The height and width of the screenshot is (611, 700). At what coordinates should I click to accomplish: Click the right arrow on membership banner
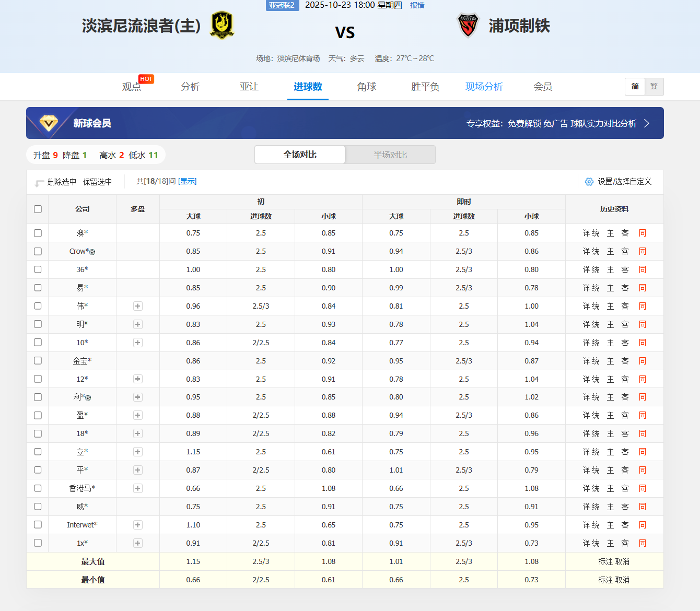647,123
